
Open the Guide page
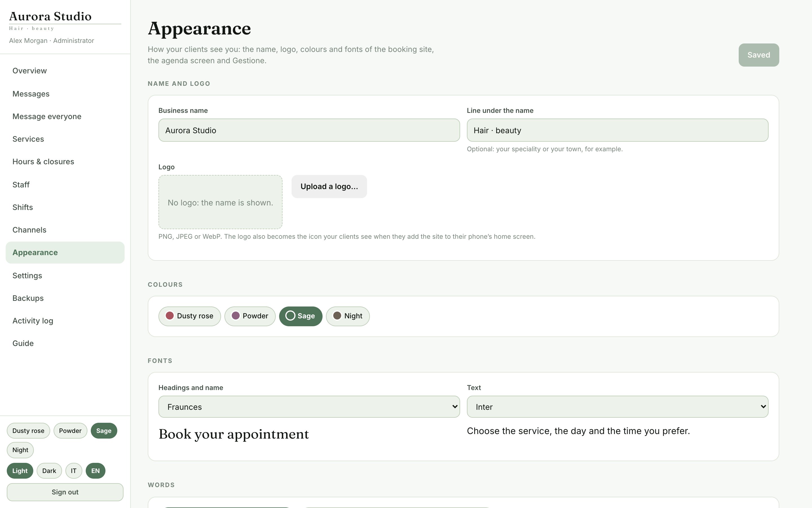coord(65,343)
